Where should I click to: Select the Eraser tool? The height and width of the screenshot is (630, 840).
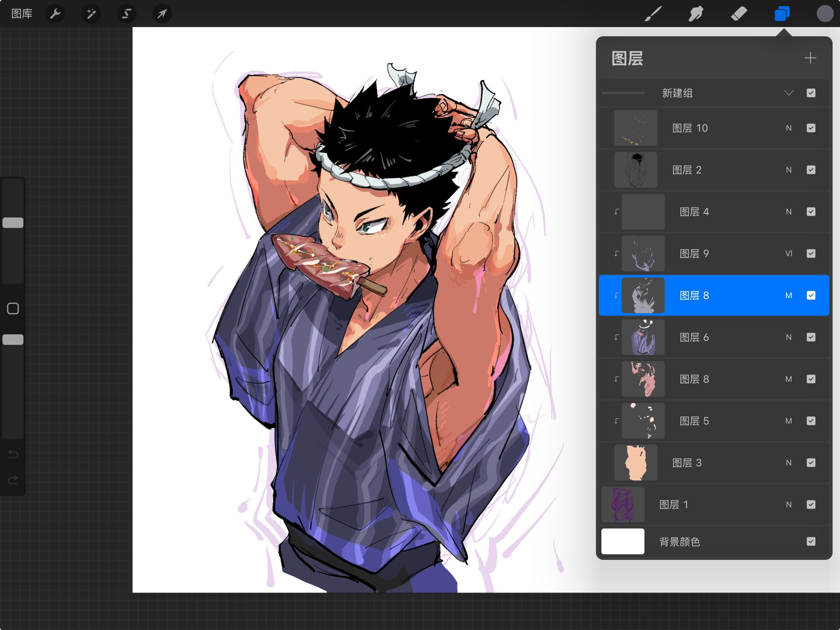[x=739, y=14]
